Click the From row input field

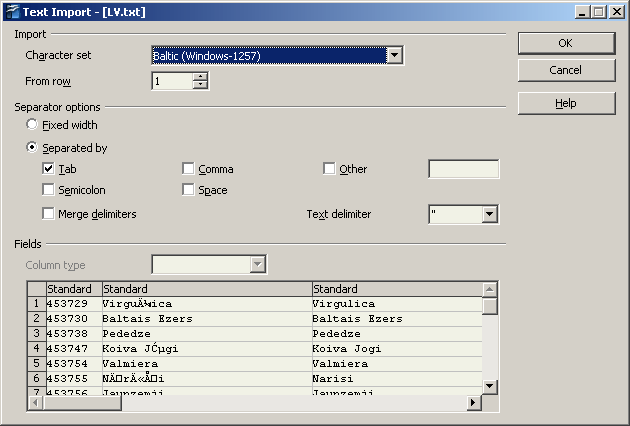[x=172, y=81]
